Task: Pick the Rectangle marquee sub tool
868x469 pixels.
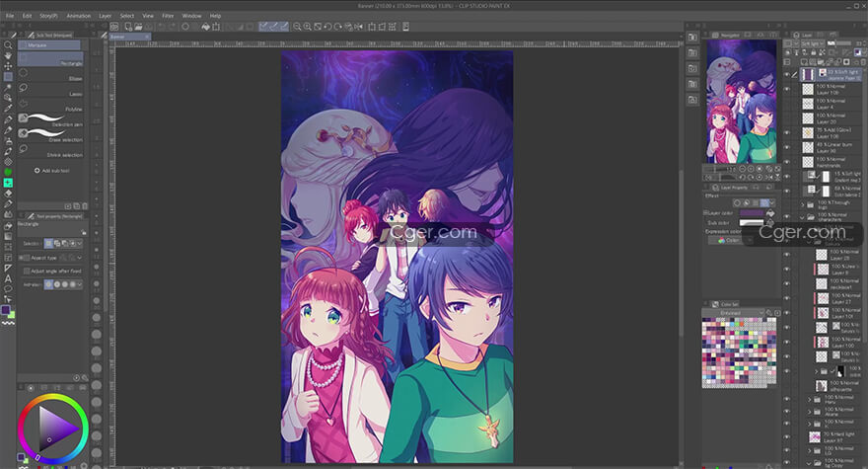Action: click(50, 59)
